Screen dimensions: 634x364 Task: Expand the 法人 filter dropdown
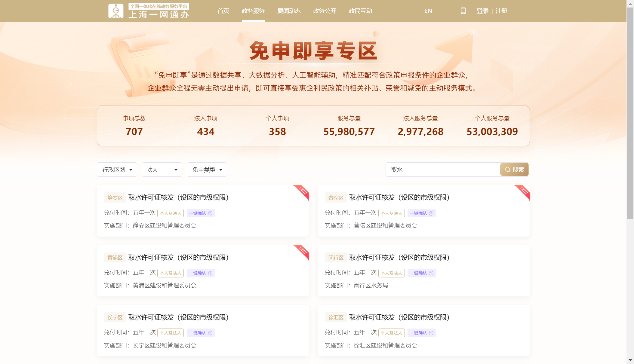[162, 170]
